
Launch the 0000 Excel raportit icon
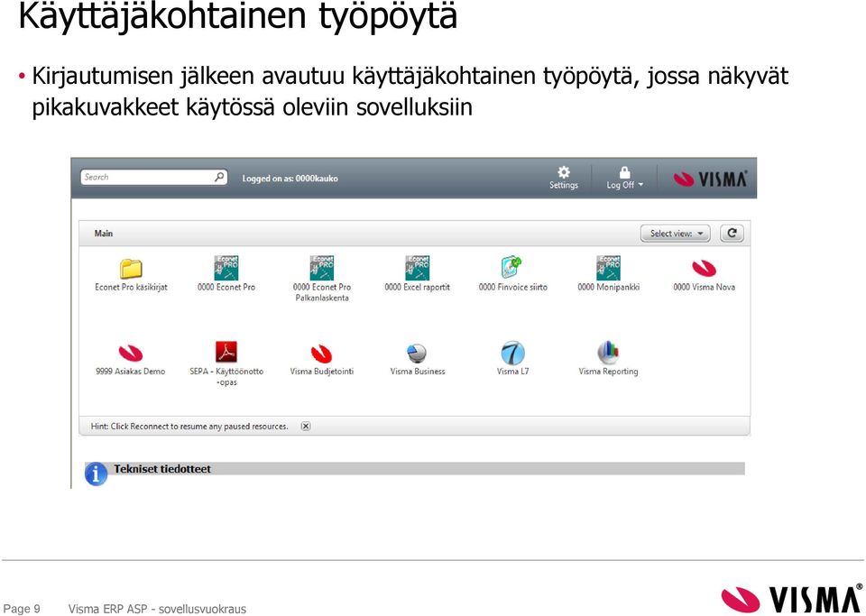(418, 268)
